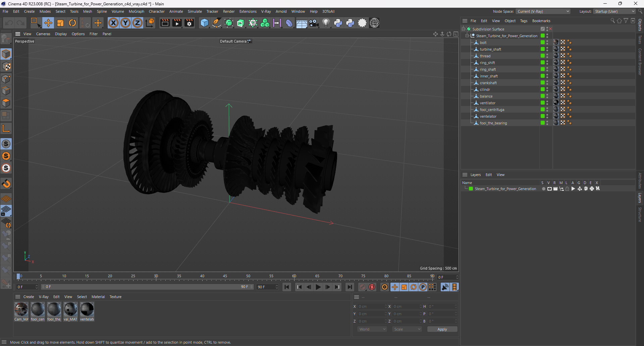Add a Cube primitive object
This screenshot has width=644, height=346.
204,23
